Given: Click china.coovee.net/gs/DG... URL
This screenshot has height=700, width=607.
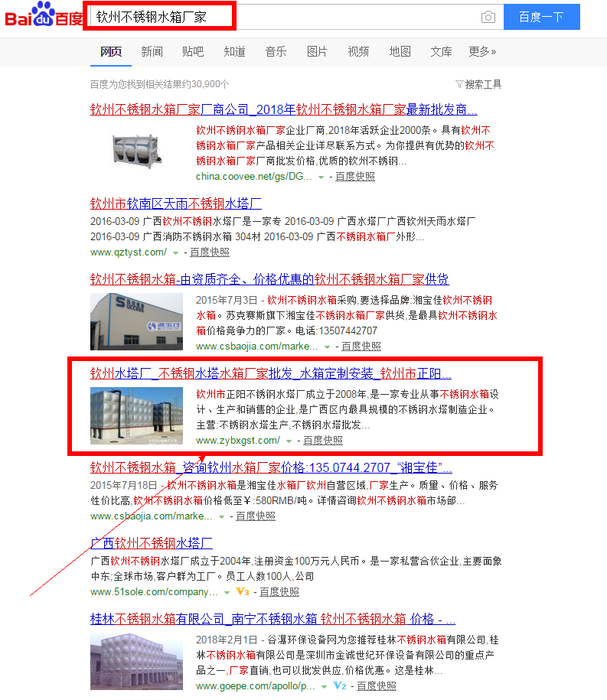Looking at the screenshot, I should [x=253, y=177].
